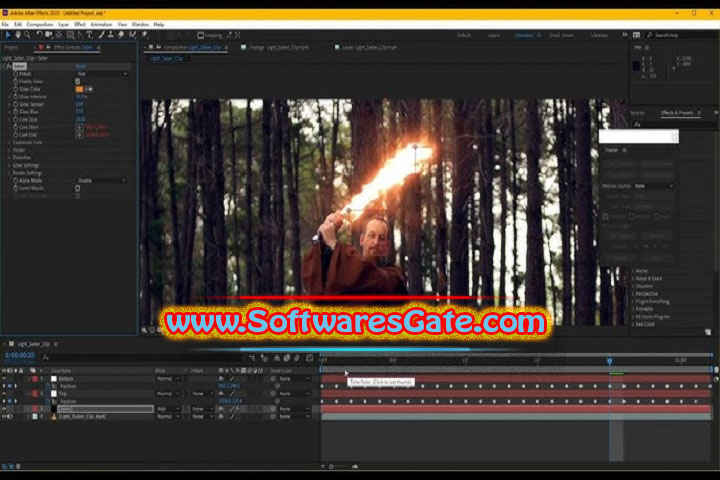Image resolution: width=720 pixels, height=480 pixels.
Task: Select the Pan Behind anchor tool
Action: pyautogui.click(x=59, y=35)
